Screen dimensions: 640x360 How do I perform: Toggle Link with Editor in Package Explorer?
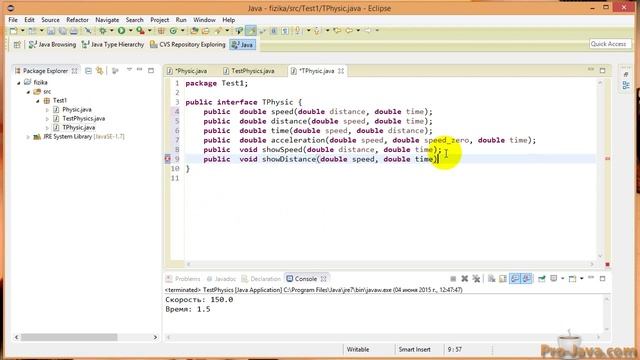100,71
